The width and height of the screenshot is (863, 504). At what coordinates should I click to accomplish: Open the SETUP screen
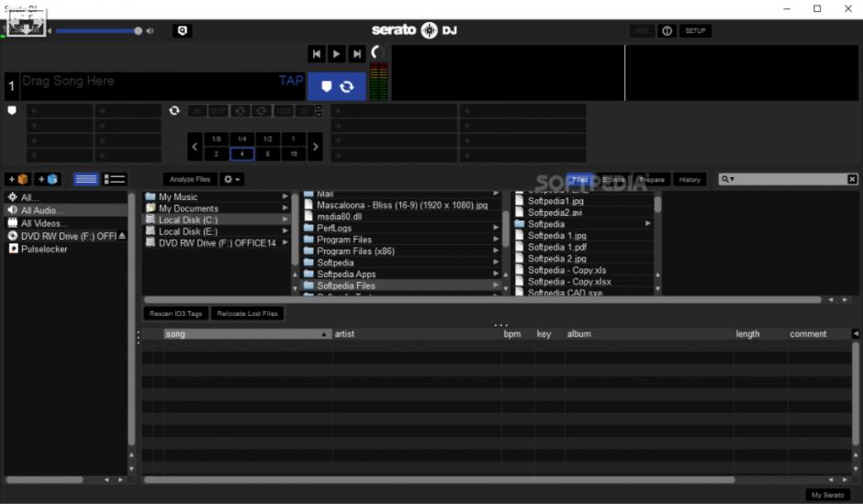(695, 31)
